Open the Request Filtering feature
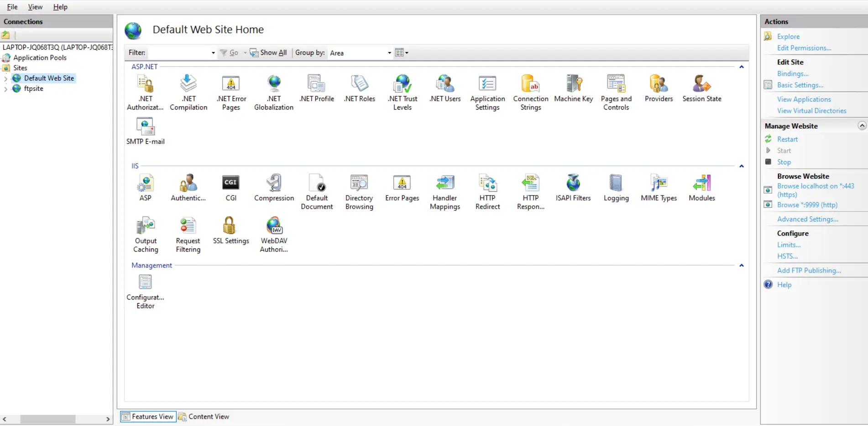Image resolution: width=868 pixels, height=426 pixels. tap(188, 226)
